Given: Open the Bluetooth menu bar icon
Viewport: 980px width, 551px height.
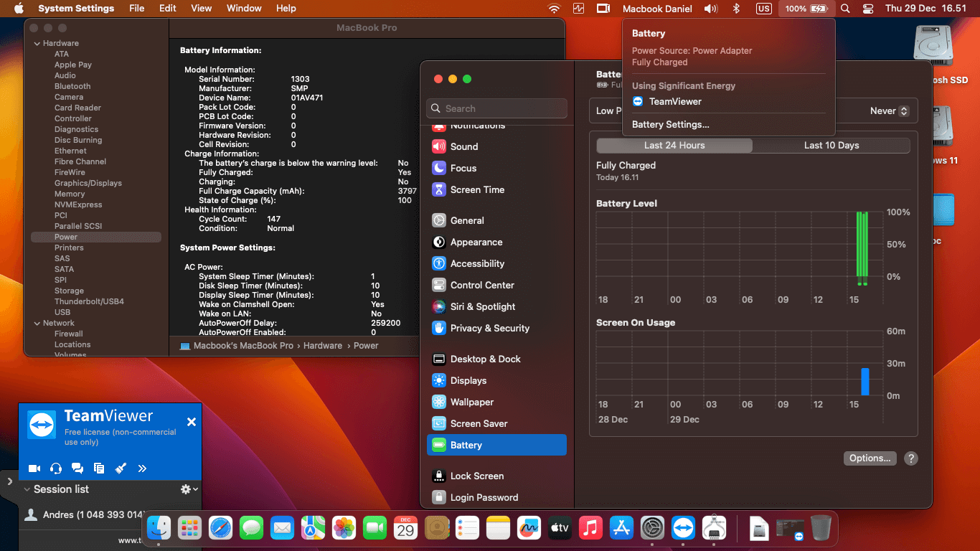Looking at the screenshot, I should [735, 9].
